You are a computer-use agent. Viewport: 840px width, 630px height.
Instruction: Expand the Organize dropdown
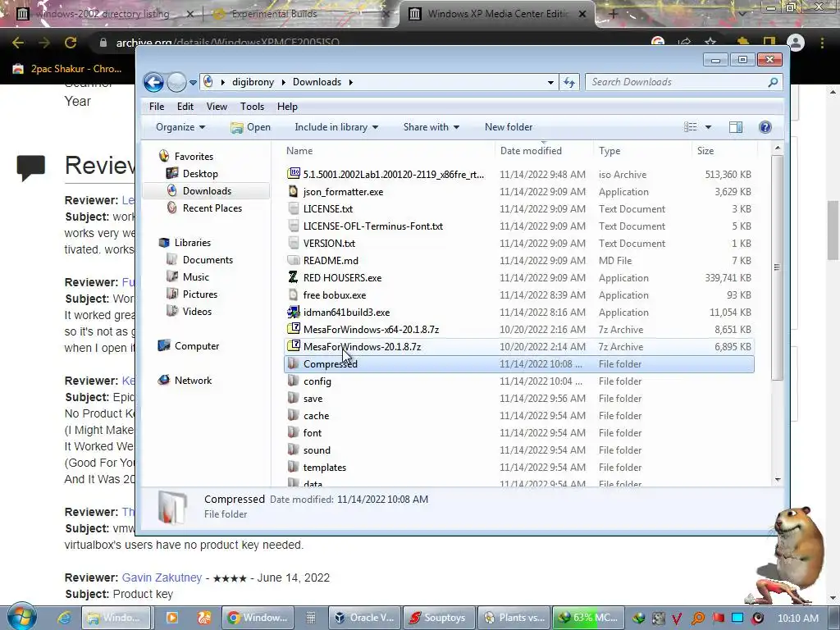point(180,127)
